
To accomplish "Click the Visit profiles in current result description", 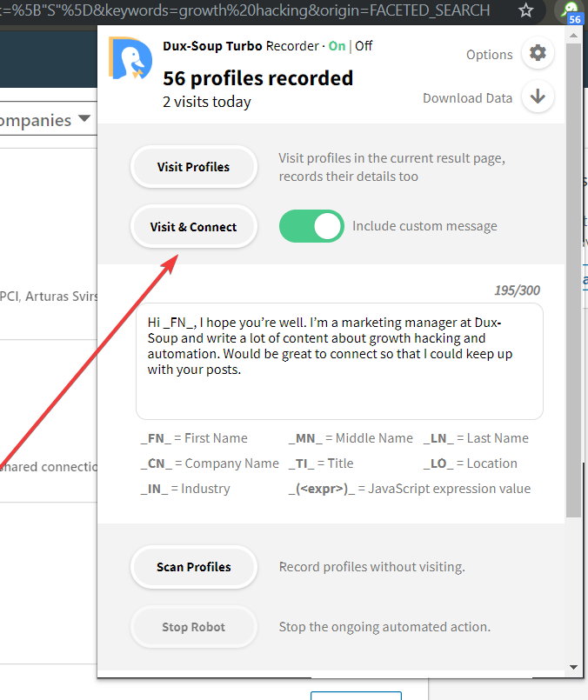I will click(392, 168).
